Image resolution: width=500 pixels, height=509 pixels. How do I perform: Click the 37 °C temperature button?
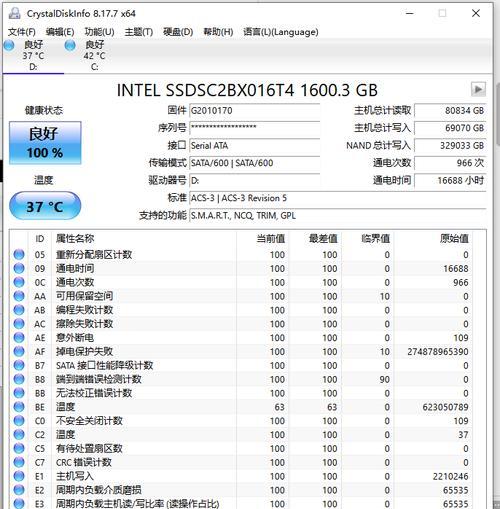click(x=45, y=206)
